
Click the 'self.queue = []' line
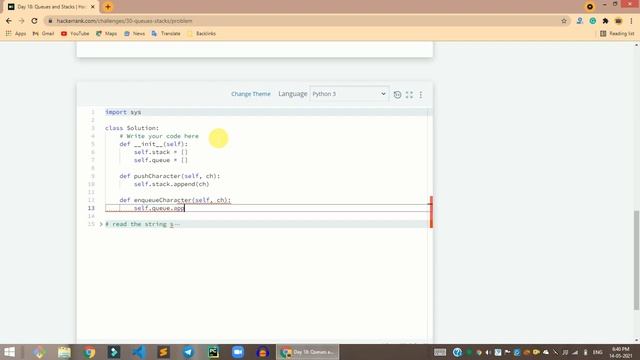[161, 160]
